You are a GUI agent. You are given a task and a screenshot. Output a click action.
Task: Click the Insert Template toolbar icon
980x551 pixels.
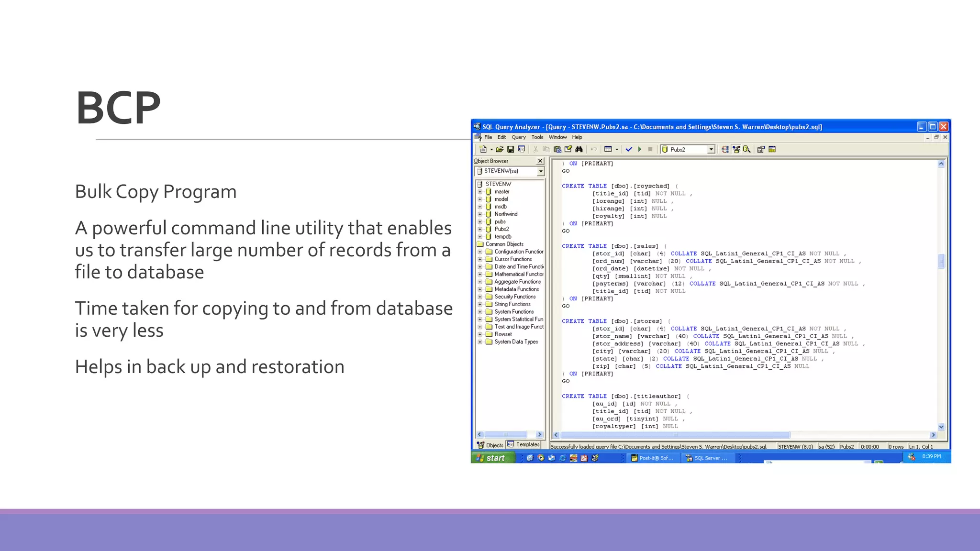click(522, 149)
